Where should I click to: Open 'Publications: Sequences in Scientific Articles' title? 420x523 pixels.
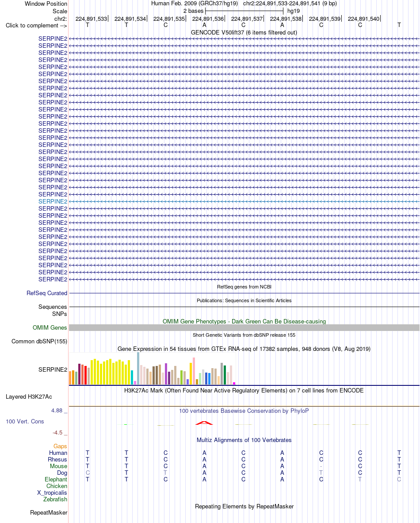[244, 300]
